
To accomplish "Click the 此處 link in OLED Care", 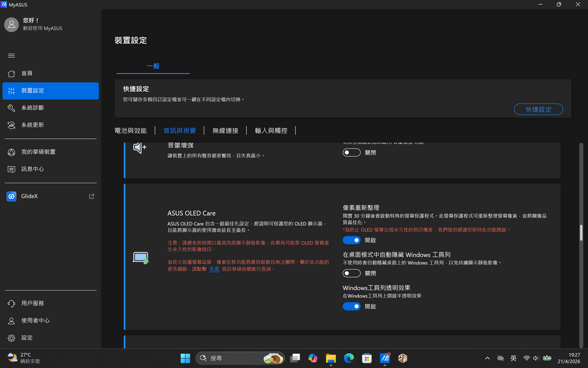I will tap(214, 269).
